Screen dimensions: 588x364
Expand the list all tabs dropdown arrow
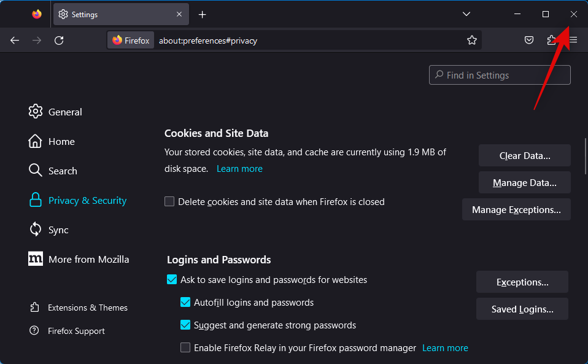point(466,14)
